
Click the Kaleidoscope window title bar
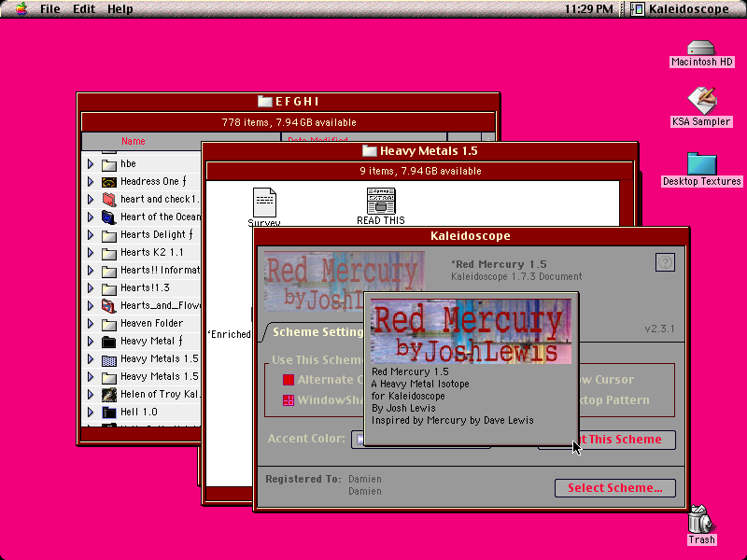click(x=471, y=236)
